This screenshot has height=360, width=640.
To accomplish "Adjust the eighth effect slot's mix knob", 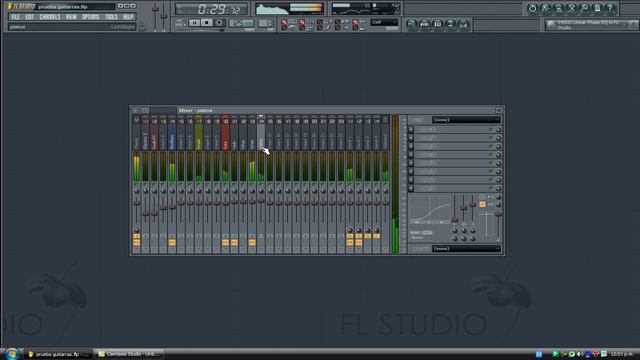I will coord(498,189).
